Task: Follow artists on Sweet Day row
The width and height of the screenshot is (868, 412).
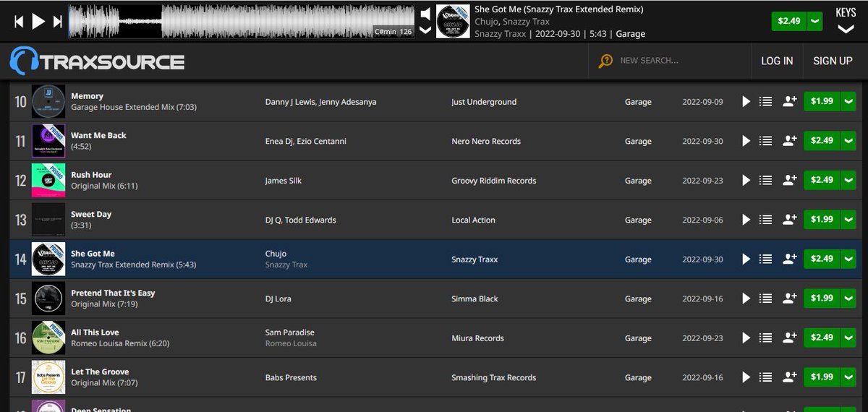Action: click(790, 220)
